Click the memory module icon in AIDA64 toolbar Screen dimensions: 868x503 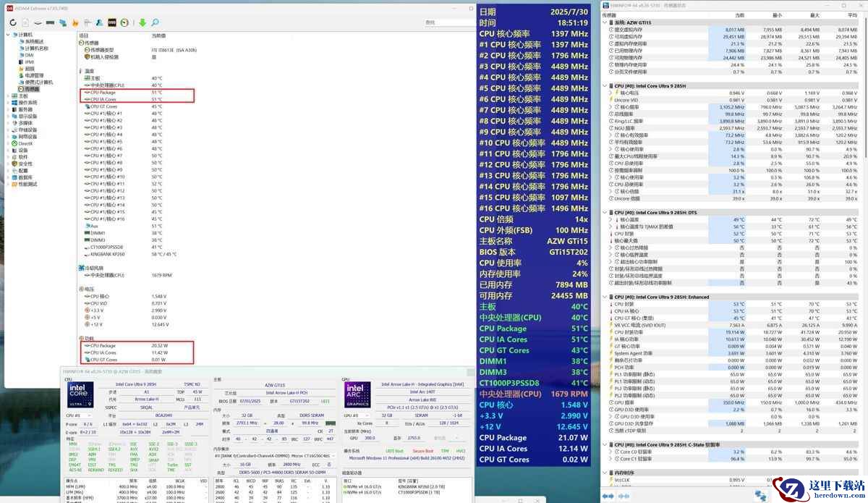click(x=50, y=22)
